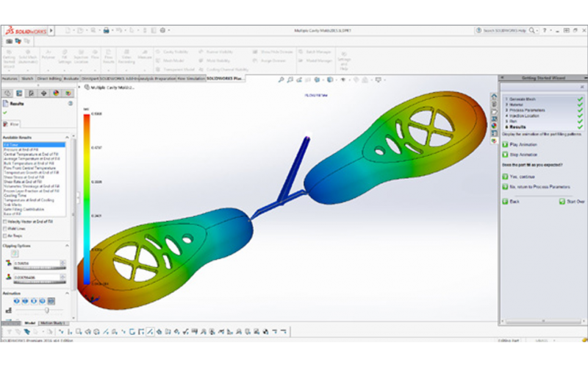
Task: Switch to the Evaluate tab
Action: point(71,79)
